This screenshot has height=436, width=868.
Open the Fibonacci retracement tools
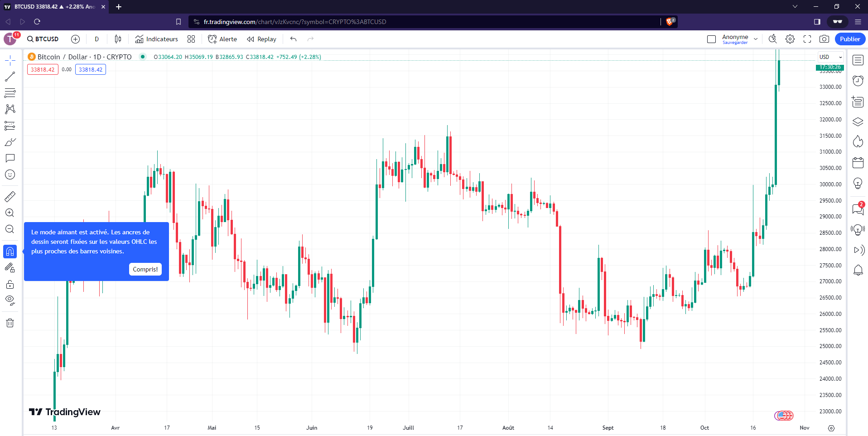10,93
